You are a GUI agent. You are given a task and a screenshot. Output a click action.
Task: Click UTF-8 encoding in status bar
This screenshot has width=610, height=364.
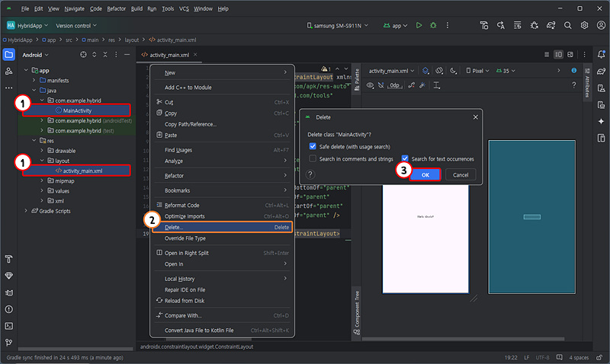pyautogui.click(x=542, y=357)
